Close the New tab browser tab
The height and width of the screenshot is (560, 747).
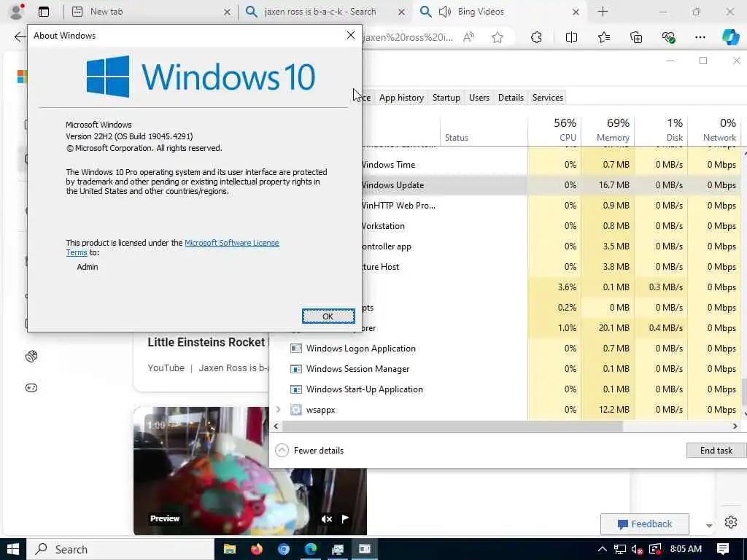[228, 12]
